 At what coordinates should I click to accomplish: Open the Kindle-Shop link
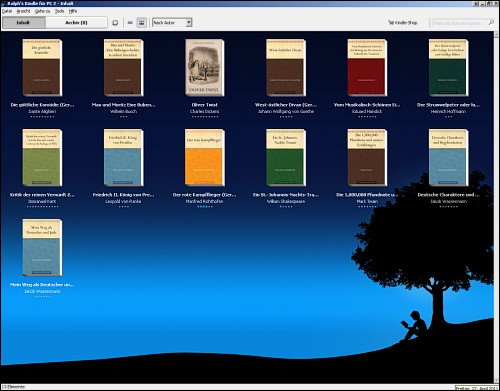click(403, 23)
